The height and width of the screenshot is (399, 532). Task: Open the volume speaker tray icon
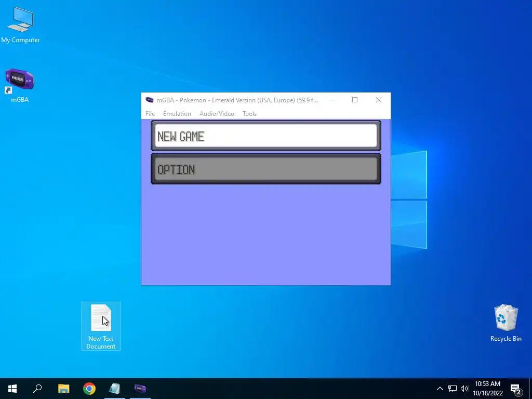[464, 389]
